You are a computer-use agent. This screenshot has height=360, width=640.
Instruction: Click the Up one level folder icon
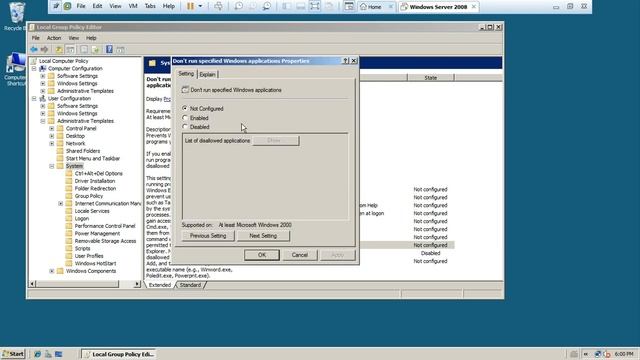tap(59, 49)
